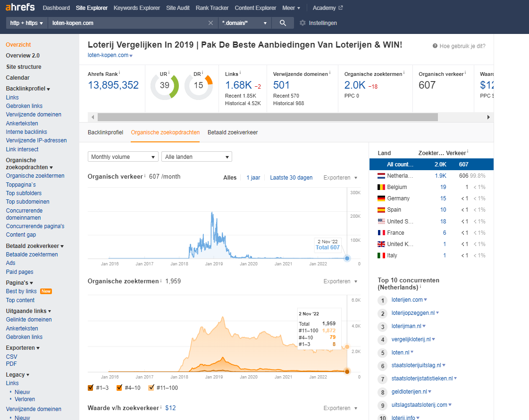Switch to the Backlinkprofiel tab
The width and height of the screenshot is (529, 420).
coord(105,132)
